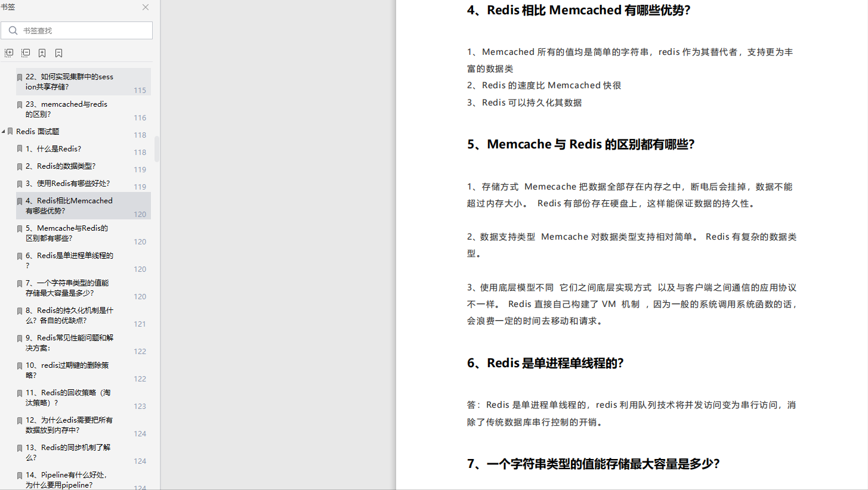Click flag icon beside 5、Memcache与Redis的区别
Viewport: 868px width, 490px height.
click(20, 228)
